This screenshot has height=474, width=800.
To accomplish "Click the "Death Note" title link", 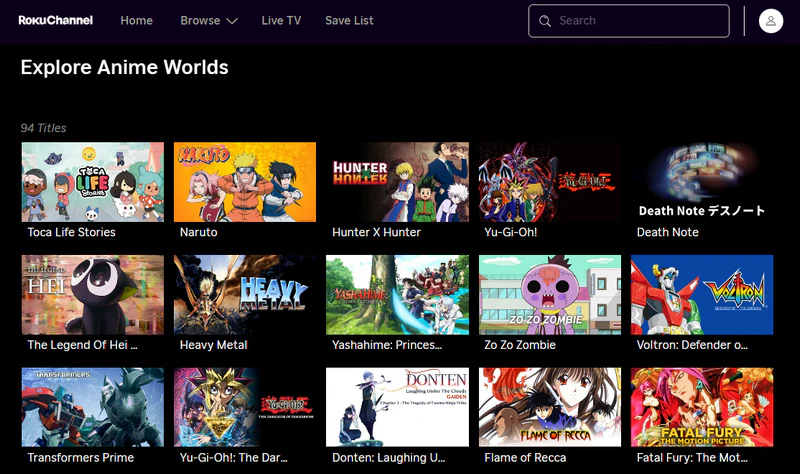I will click(x=667, y=232).
